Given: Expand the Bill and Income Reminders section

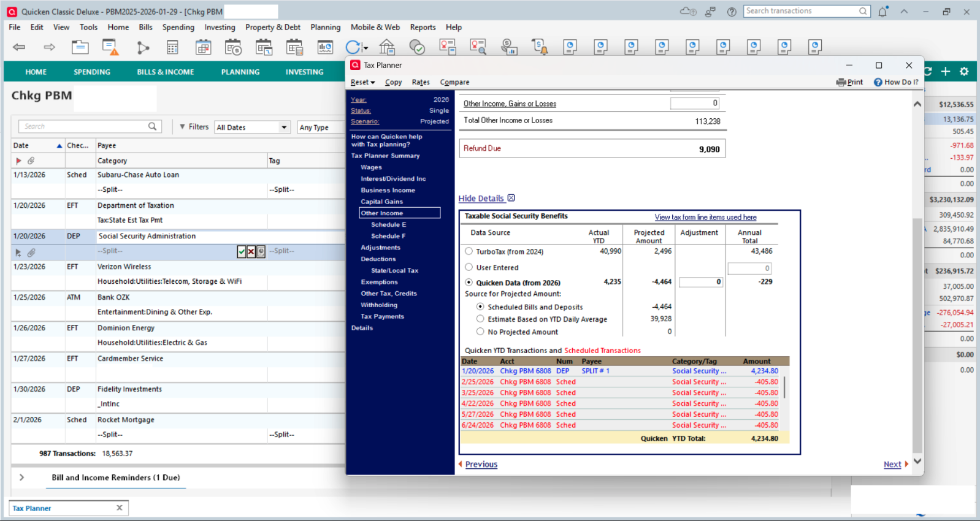Looking at the screenshot, I should click(x=22, y=477).
